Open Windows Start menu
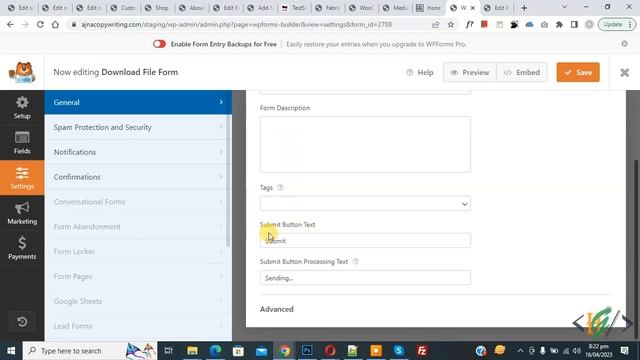Viewport: 640px width, 360px height. click(x=11, y=351)
